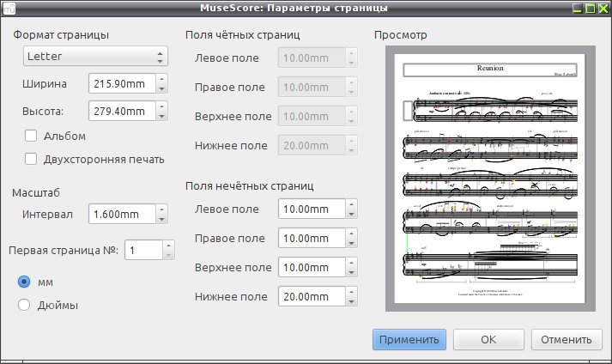Click odd pages Нижнее поле field
This screenshot has height=364, width=612.
312,297
